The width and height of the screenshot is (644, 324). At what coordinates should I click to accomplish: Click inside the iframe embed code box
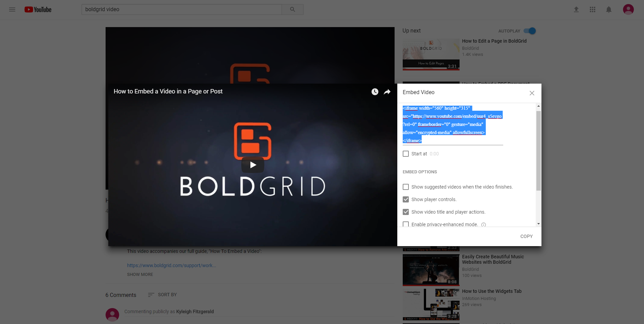[x=453, y=124]
